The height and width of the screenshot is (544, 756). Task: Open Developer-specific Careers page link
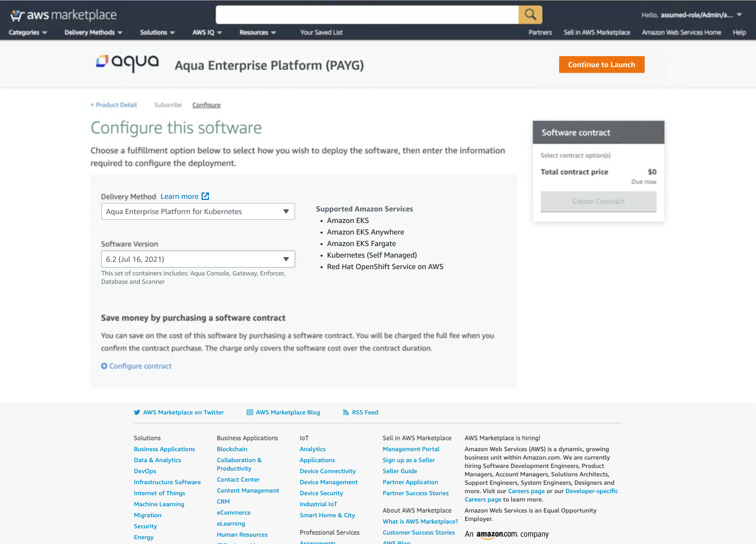pyautogui.click(x=592, y=491)
